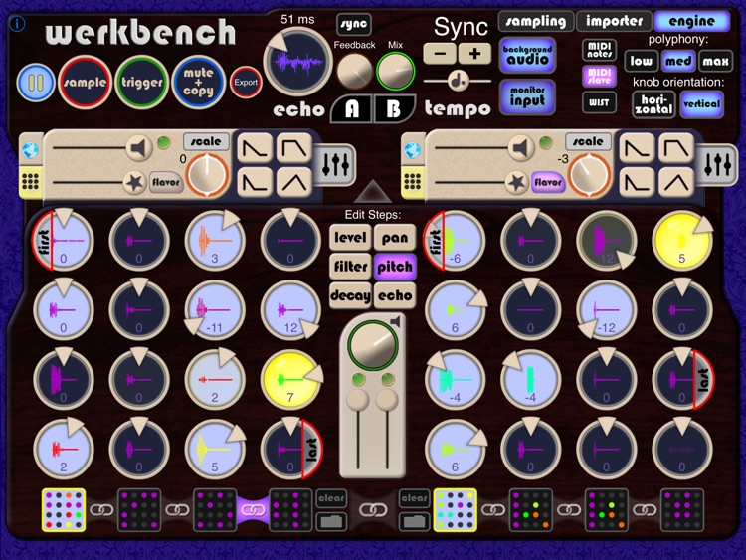Viewport: 746px width, 560px height.
Task: Click the right track globe icon
Action: (412, 150)
